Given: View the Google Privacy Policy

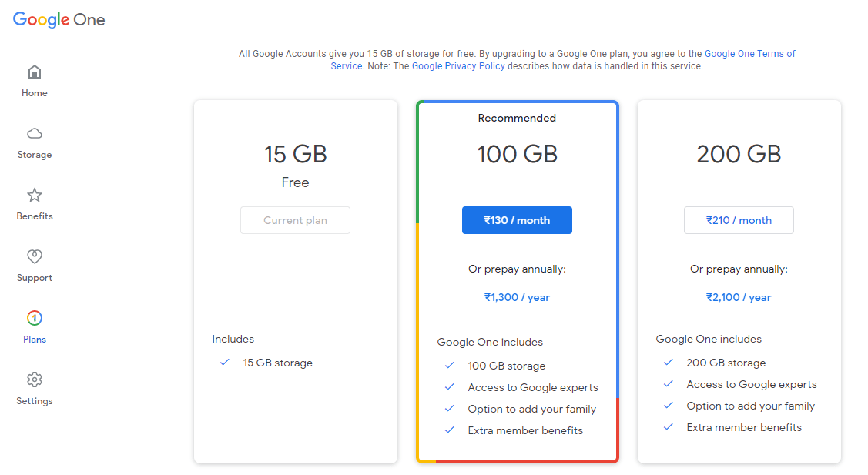Looking at the screenshot, I should [458, 65].
